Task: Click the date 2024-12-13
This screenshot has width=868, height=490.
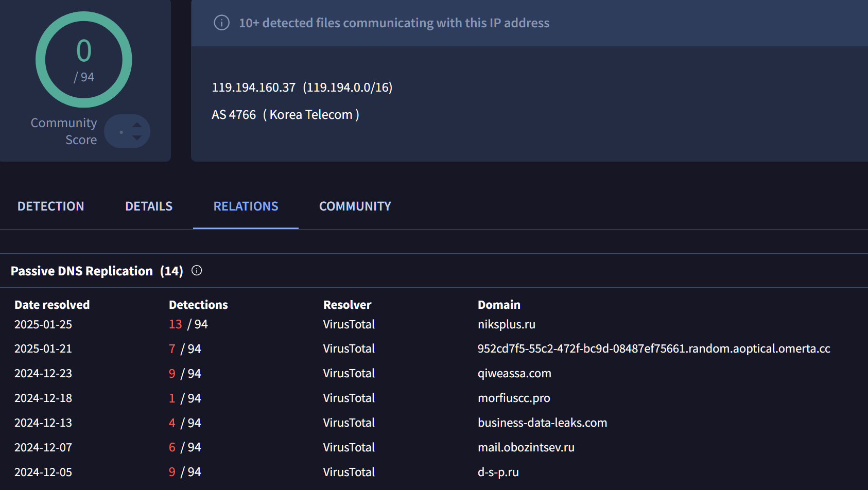Action: [43, 423]
